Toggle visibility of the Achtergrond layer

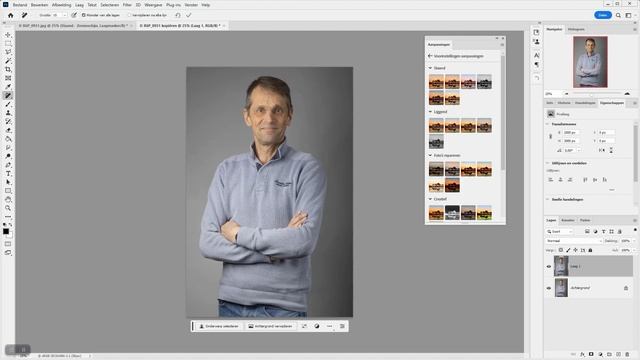549,288
